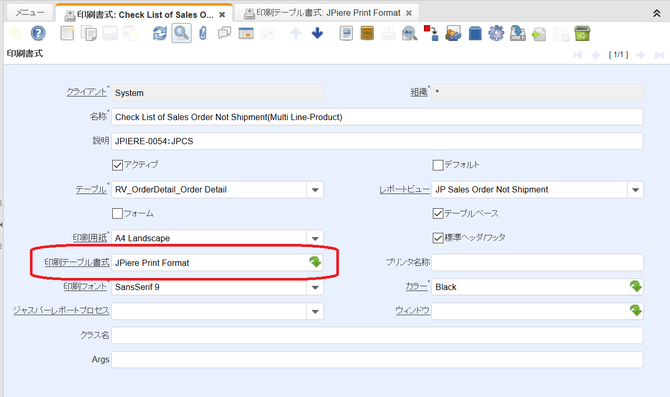Open the Attachment paperclip icon
Screen dimensions: 670x397
pyautogui.click(x=203, y=33)
